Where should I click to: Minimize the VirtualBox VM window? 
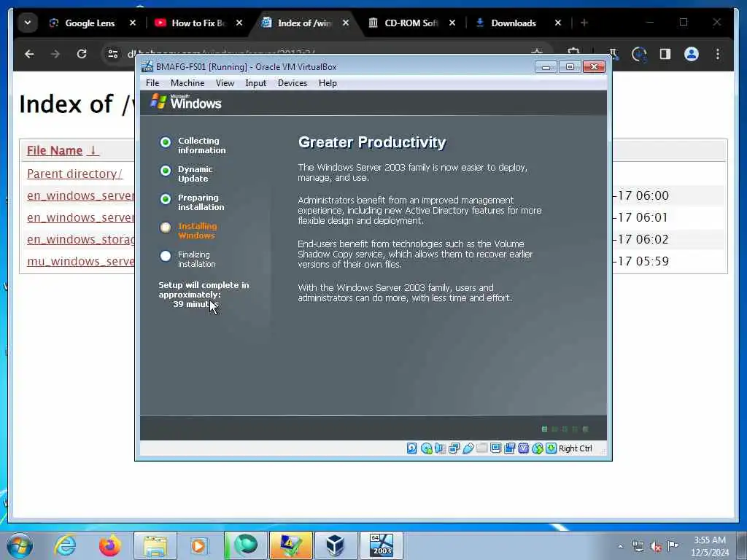click(546, 67)
